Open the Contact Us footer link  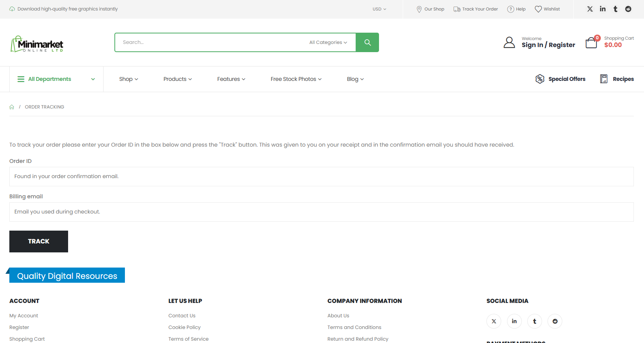[182, 316]
